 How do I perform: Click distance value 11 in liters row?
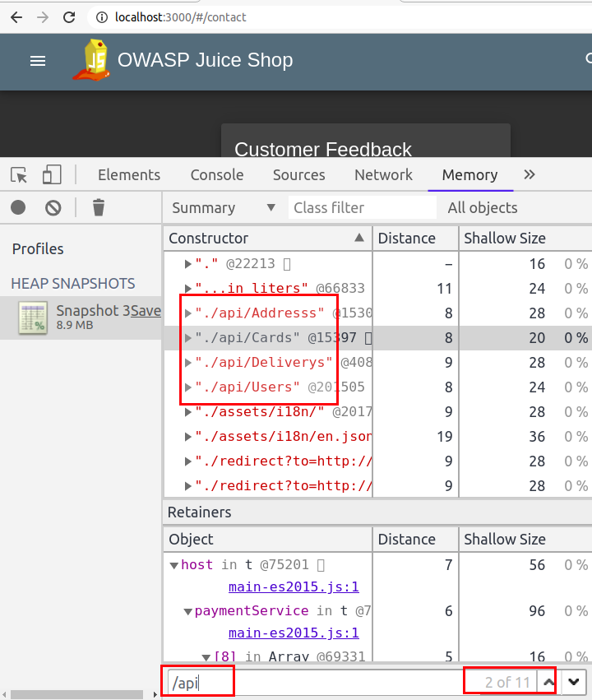pos(444,289)
